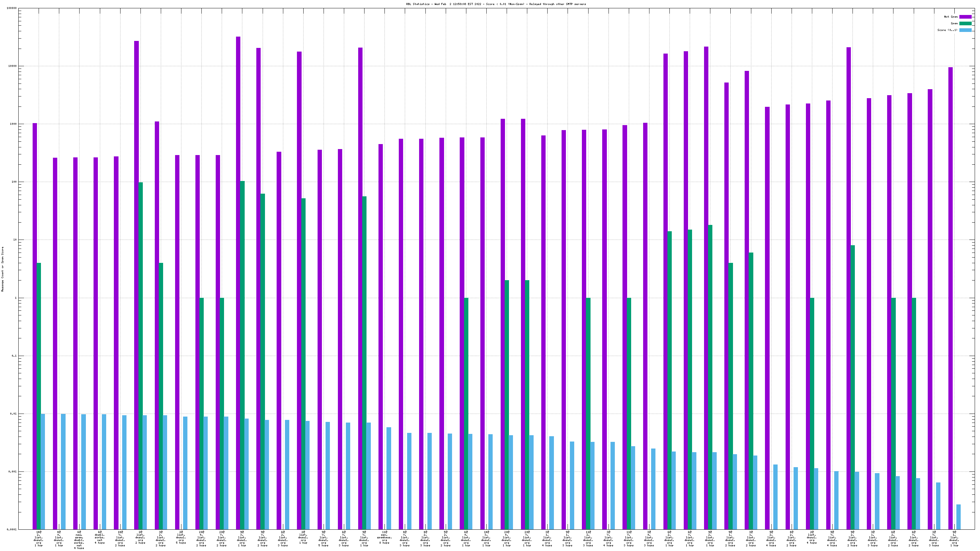Click the 10000 y-axis tick label
The height and width of the screenshot is (551, 980).
coord(12,66)
